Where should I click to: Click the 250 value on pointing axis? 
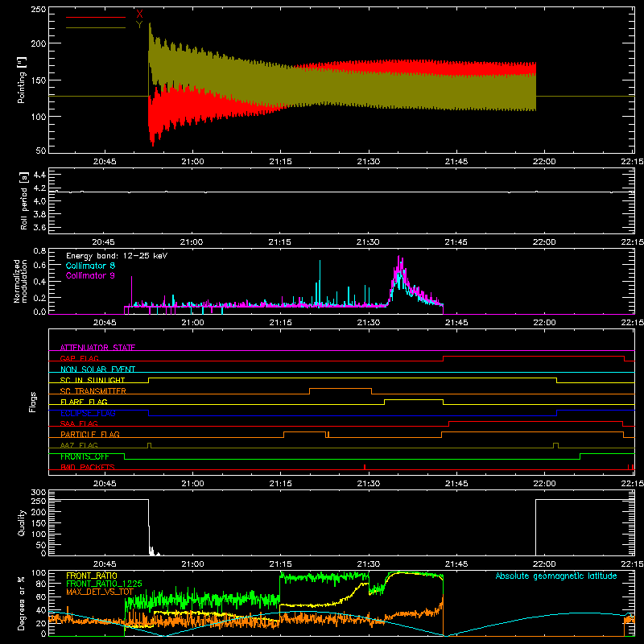click(x=39, y=10)
